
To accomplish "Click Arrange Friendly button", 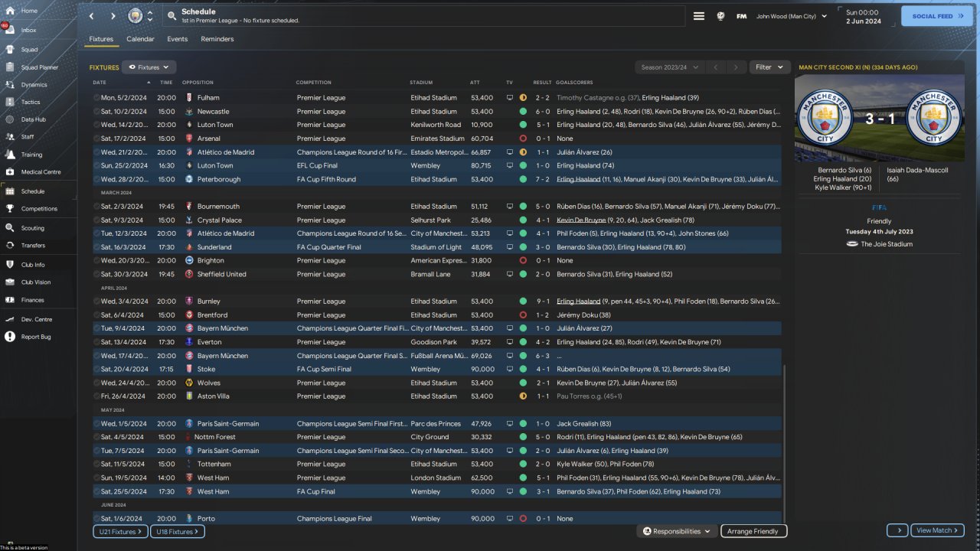I will tap(753, 531).
